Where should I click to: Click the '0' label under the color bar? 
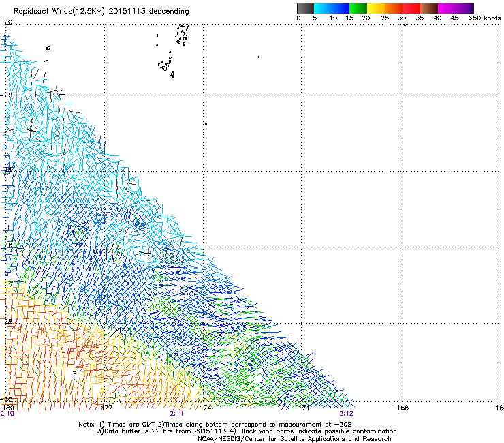(x=298, y=18)
